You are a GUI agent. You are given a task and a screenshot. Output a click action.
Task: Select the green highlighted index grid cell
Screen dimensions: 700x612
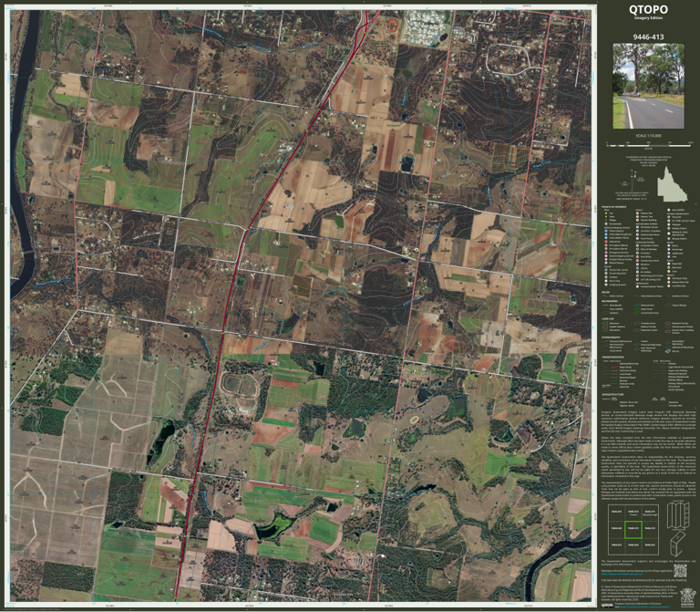pos(633,530)
